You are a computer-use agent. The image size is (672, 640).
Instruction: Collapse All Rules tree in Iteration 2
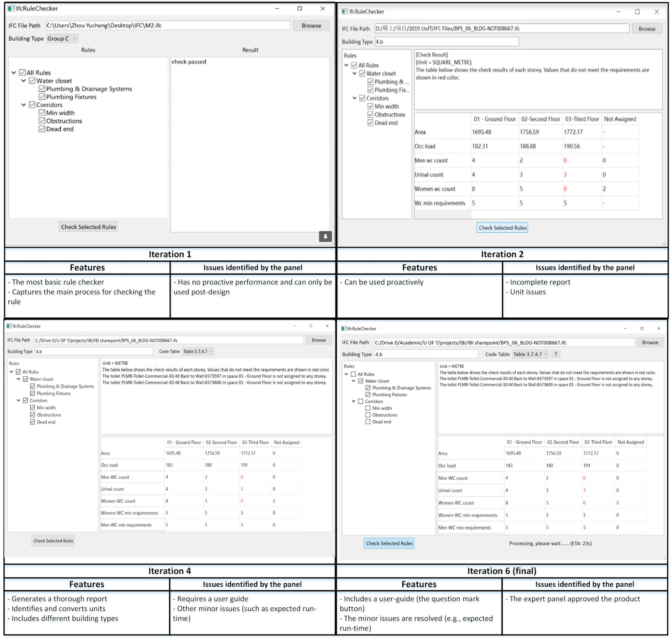[x=346, y=65]
